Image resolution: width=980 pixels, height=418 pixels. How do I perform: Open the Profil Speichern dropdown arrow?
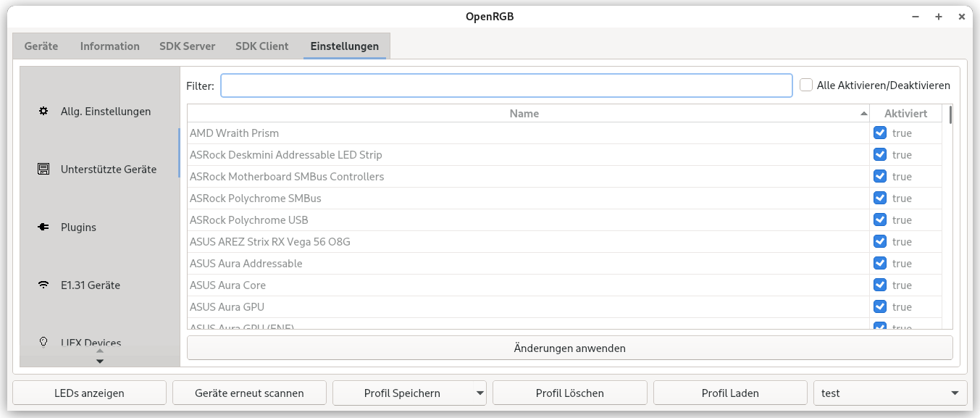coord(479,393)
